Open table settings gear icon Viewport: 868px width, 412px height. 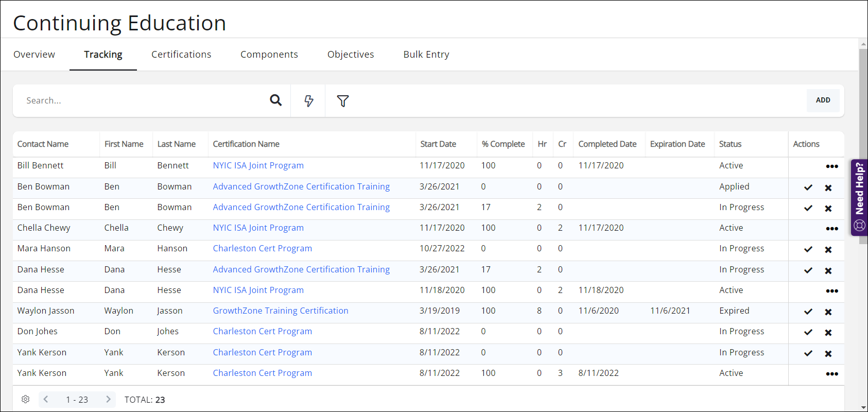point(26,399)
